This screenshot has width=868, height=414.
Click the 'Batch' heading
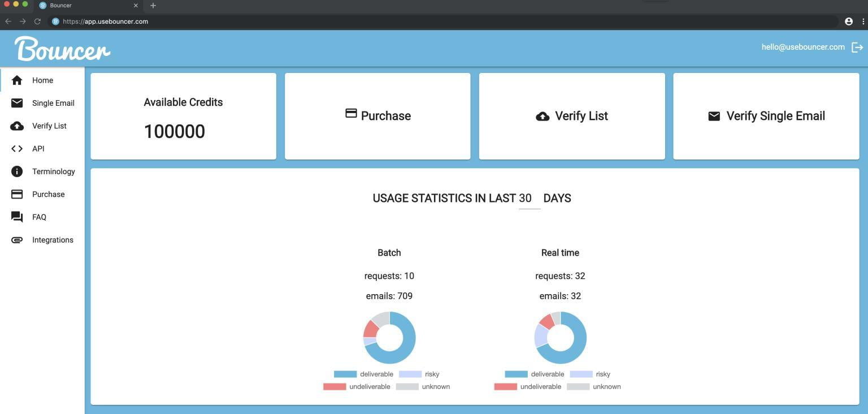[389, 253]
